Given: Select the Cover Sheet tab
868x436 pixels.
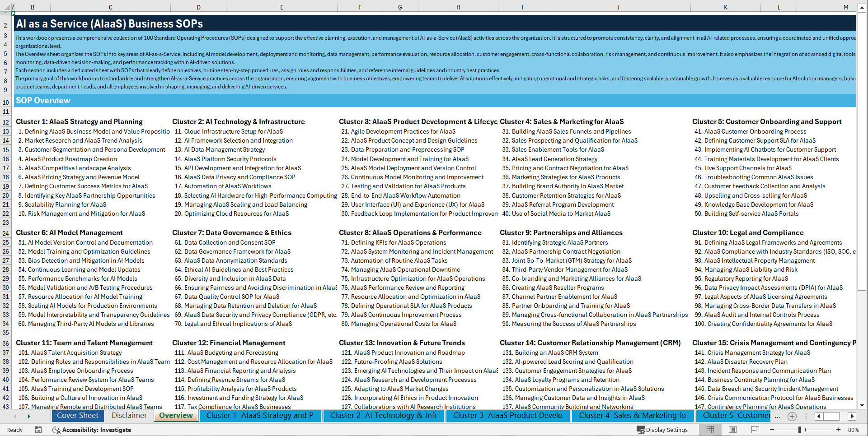Looking at the screenshot, I should (x=78, y=416).
